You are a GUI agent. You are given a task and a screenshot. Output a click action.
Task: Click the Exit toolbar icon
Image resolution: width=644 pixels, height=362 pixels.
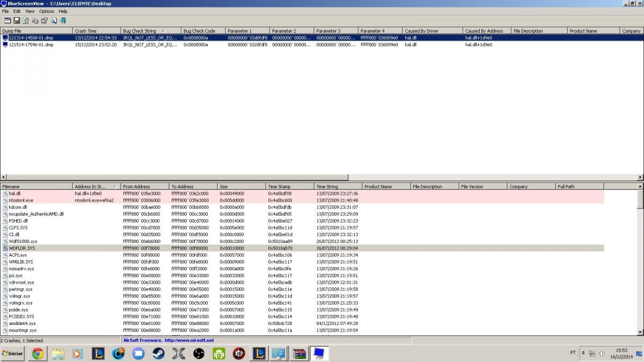(x=63, y=20)
